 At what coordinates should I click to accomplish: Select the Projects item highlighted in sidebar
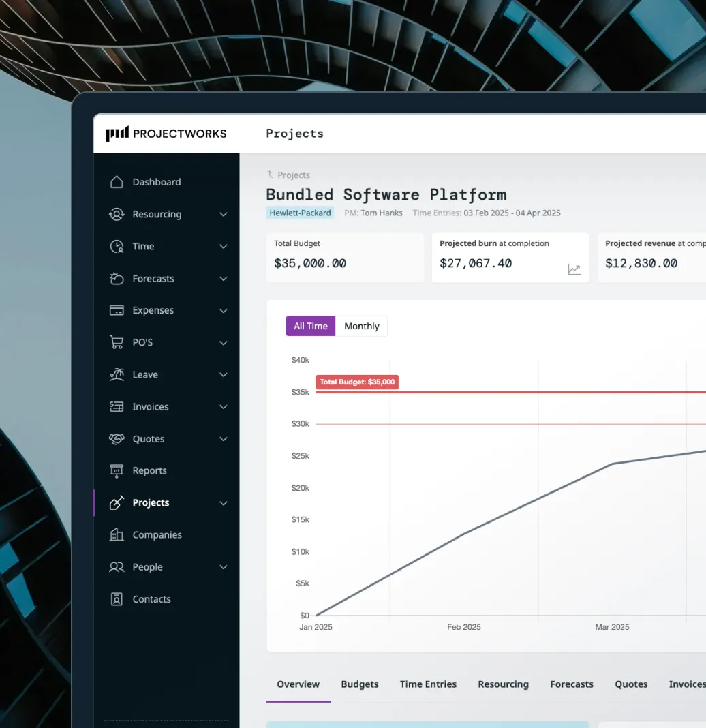click(151, 502)
